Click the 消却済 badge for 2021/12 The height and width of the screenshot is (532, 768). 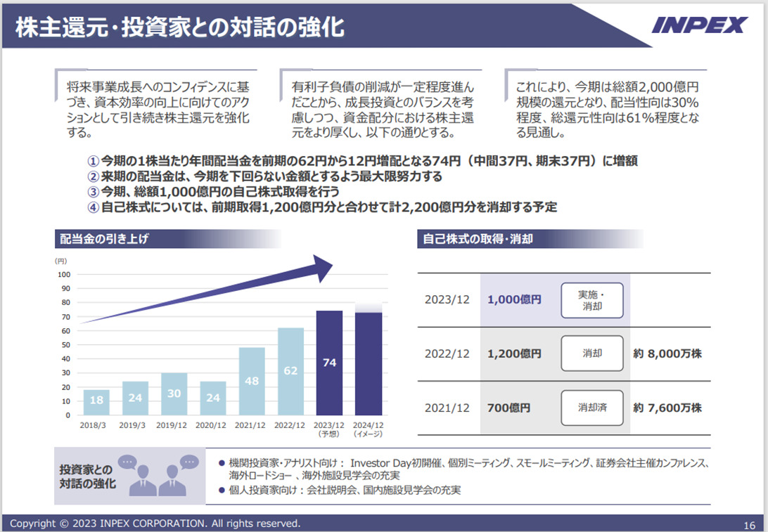pyautogui.click(x=592, y=408)
